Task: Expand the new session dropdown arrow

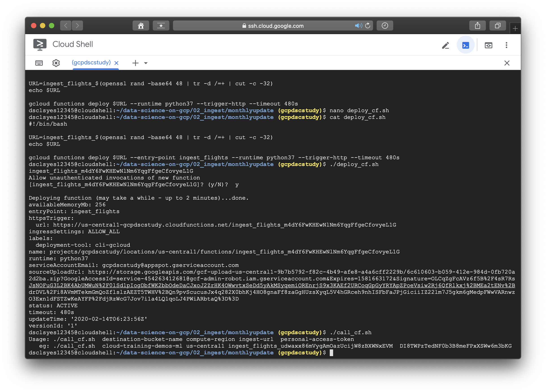Action: (x=146, y=63)
